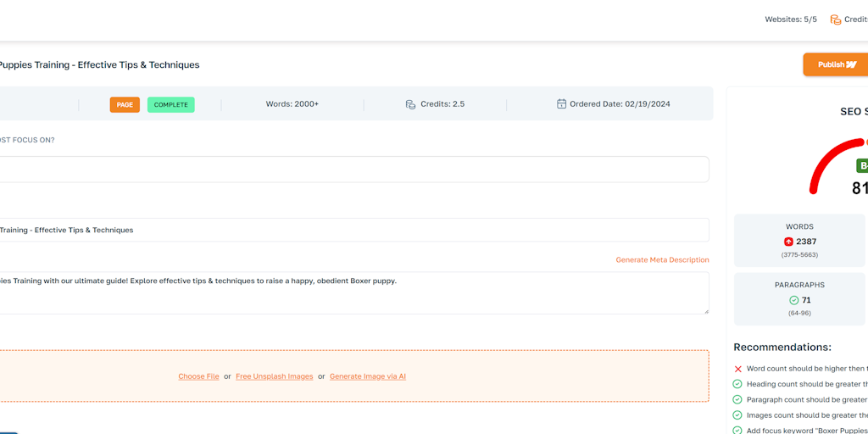Click the focus keyword input field
Image resolution: width=868 pixels, height=434 pixels.
pyautogui.click(x=339, y=170)
